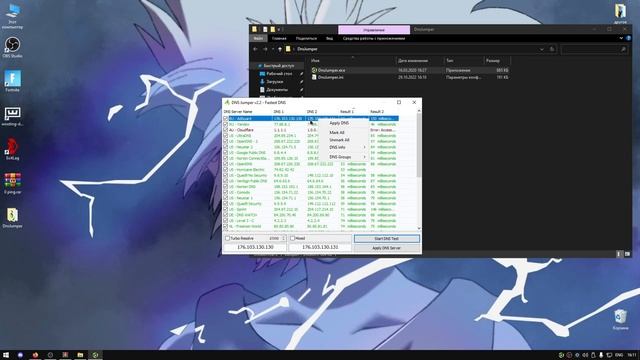Go back in the Explorer window
This screenshot has height=360, width=640.
click(x=256, y=49)
